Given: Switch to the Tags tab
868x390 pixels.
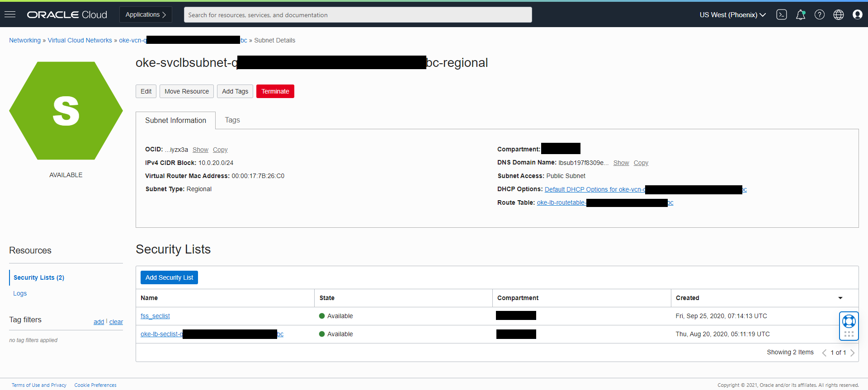Looking at the screenshot, I should 232,120.
